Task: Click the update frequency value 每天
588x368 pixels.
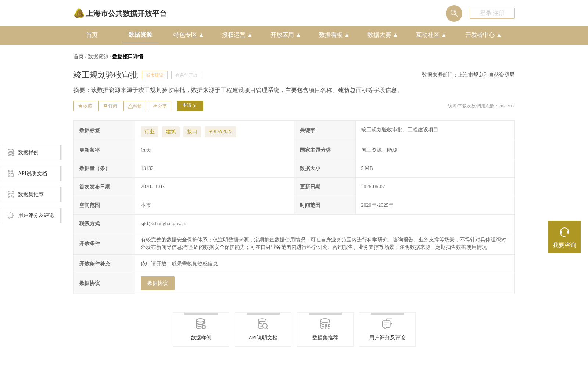Action: [146, 150]
